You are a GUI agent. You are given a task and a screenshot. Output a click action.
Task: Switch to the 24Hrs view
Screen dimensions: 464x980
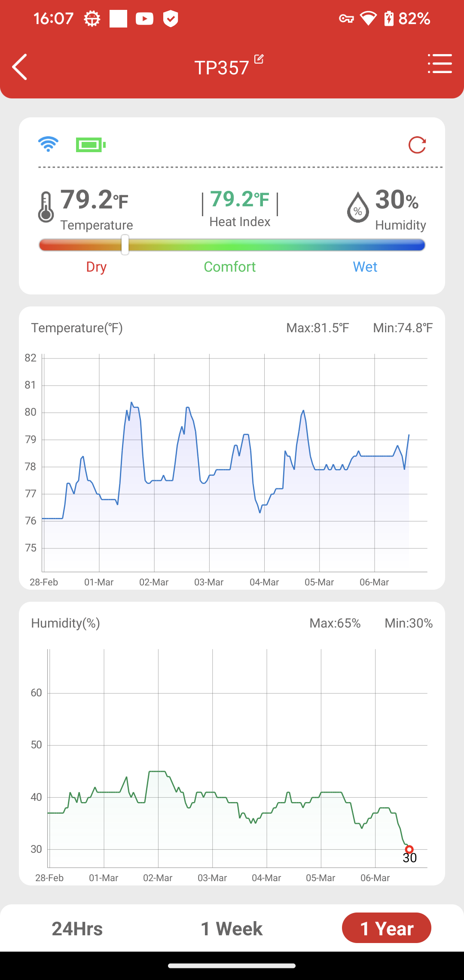[x=77, y=928]
